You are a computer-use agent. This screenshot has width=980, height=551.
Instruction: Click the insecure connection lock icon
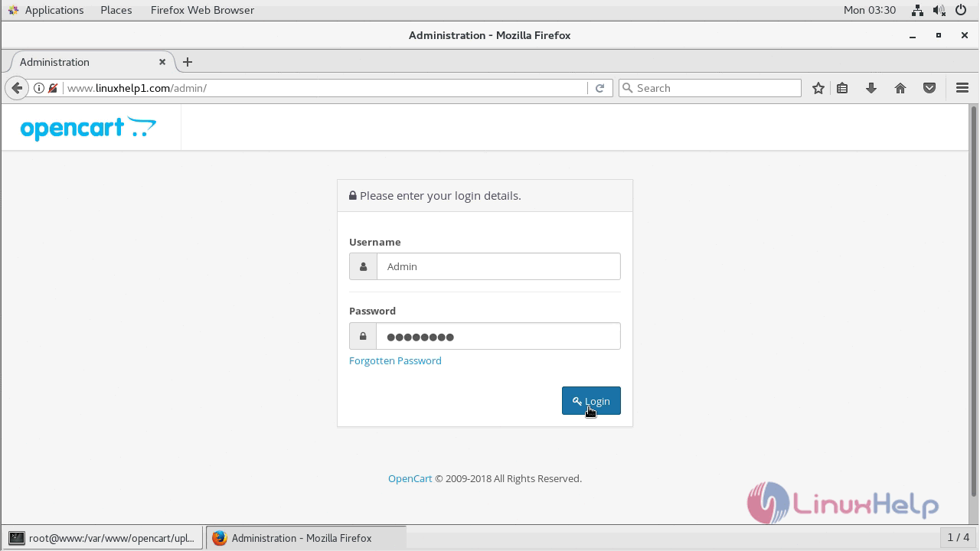tap(53, 88)
